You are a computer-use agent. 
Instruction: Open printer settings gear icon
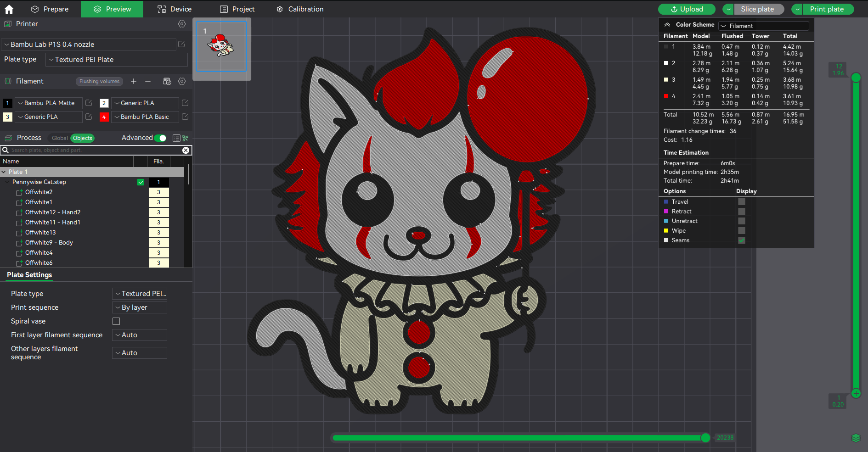tap(182, 24)
